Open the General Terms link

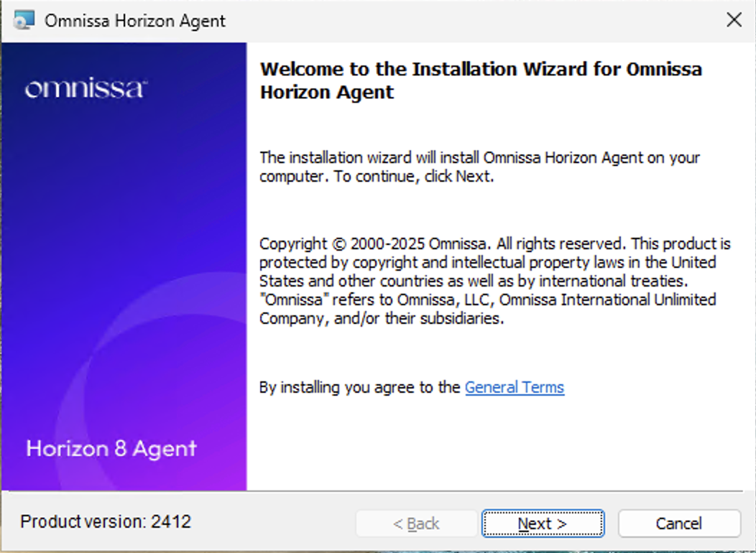(515, 387)
